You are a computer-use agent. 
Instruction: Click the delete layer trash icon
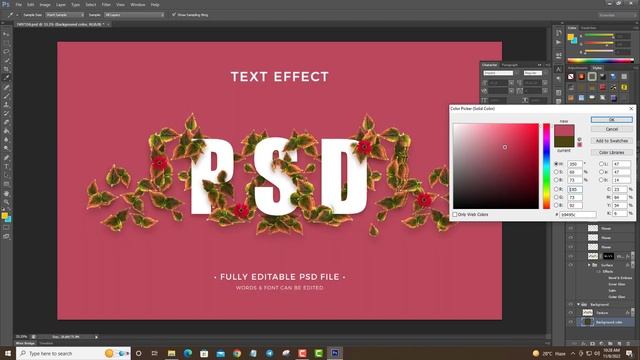[x=629, y=344]
